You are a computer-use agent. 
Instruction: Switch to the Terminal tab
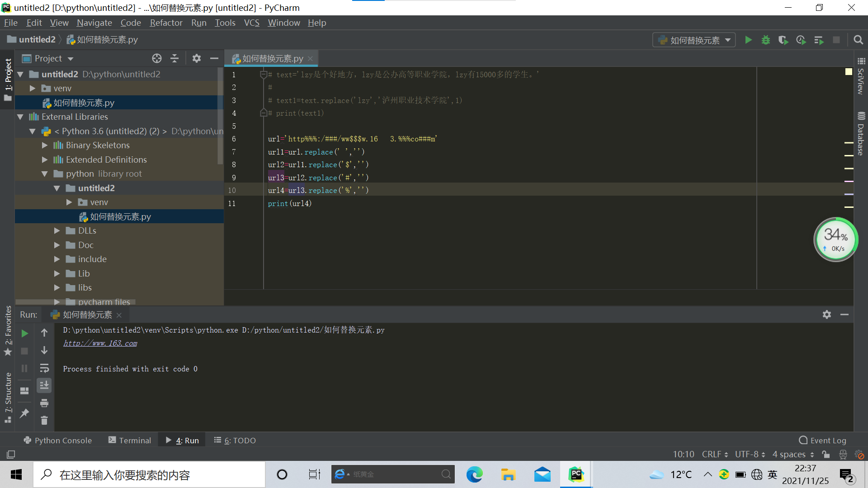[130, 440]
